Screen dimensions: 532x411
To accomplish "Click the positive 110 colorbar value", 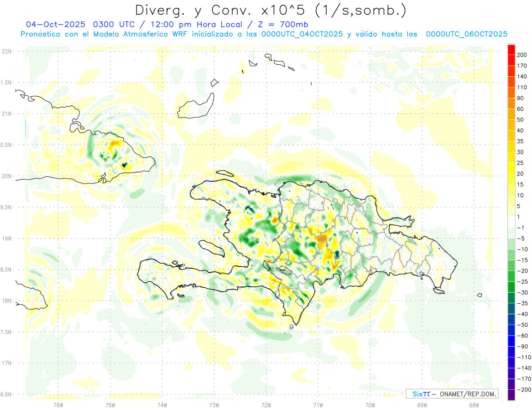I will coord(522,87).
